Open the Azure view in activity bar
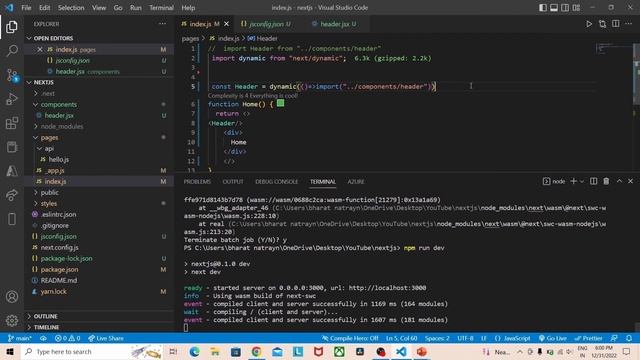The image size is (640, 360). tap(12, 171)
